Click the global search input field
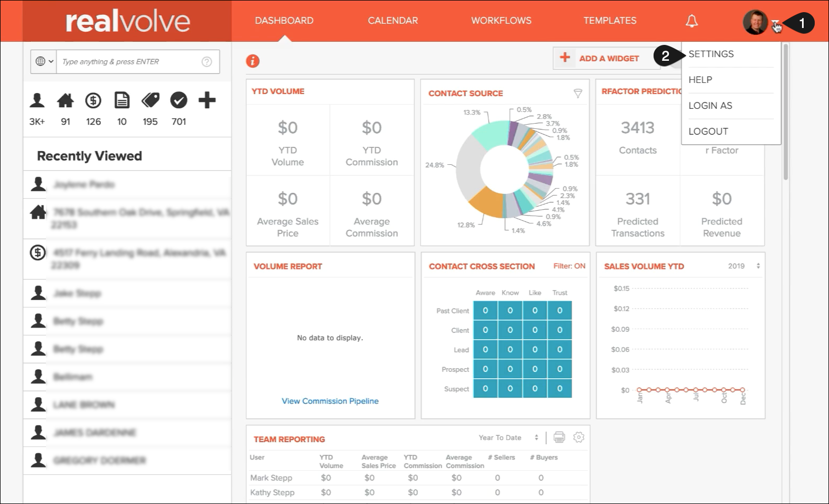 129,62
